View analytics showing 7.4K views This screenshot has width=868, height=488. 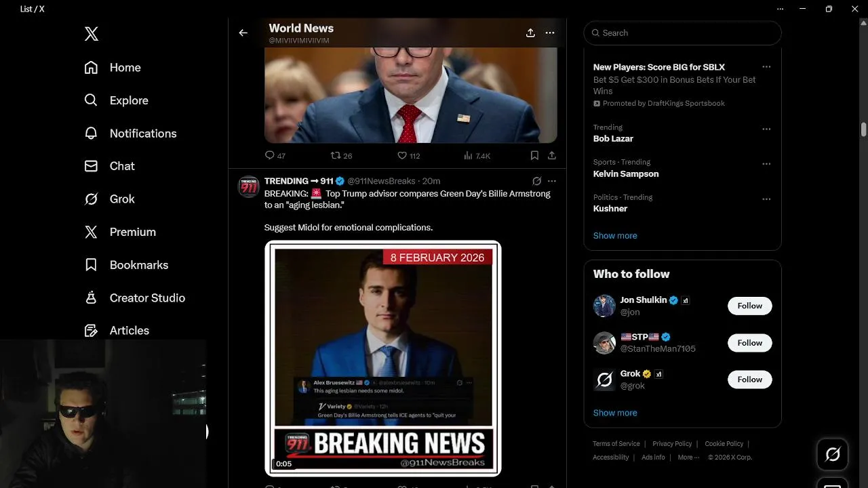(x=477, y=156)
